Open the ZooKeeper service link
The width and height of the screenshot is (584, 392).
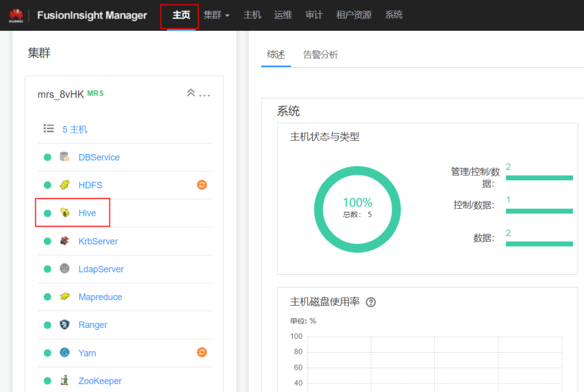100,381
